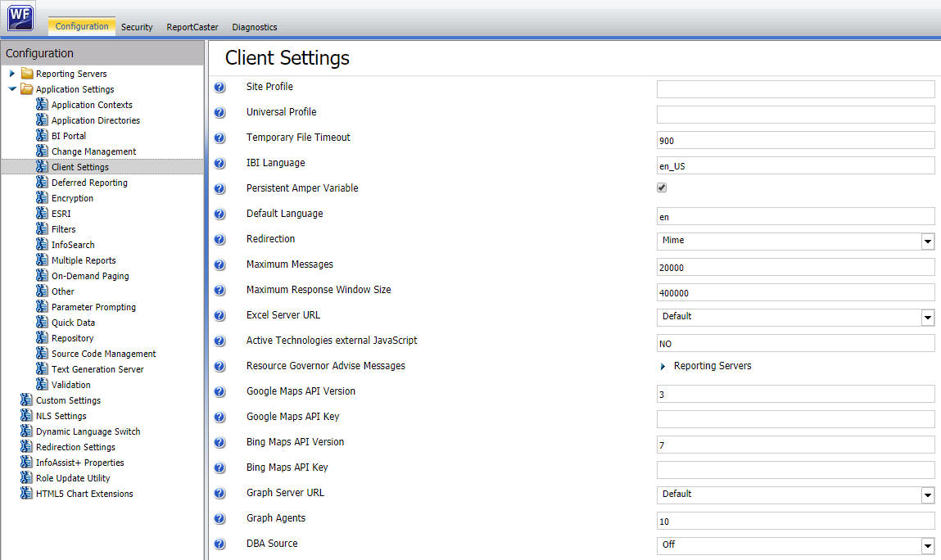Open the Redirection Mime dropdown
This screenshot has height=560, width=941.
pyautogui.click(x=928, y=242)
